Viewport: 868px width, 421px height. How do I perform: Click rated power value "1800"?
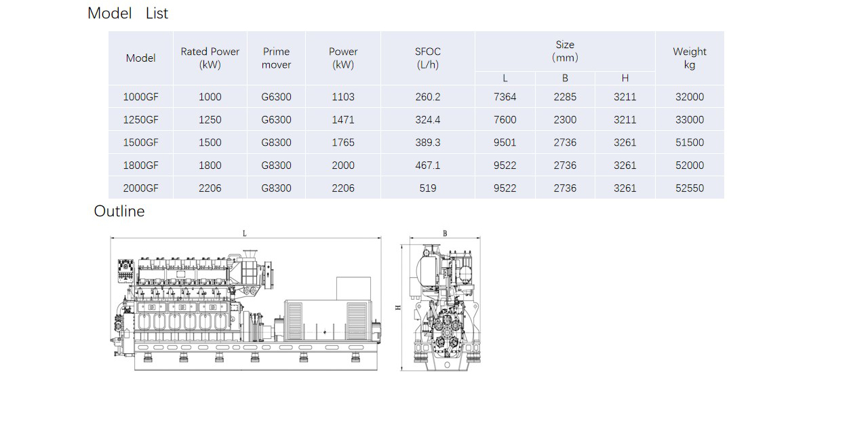(x=210, y=165)
